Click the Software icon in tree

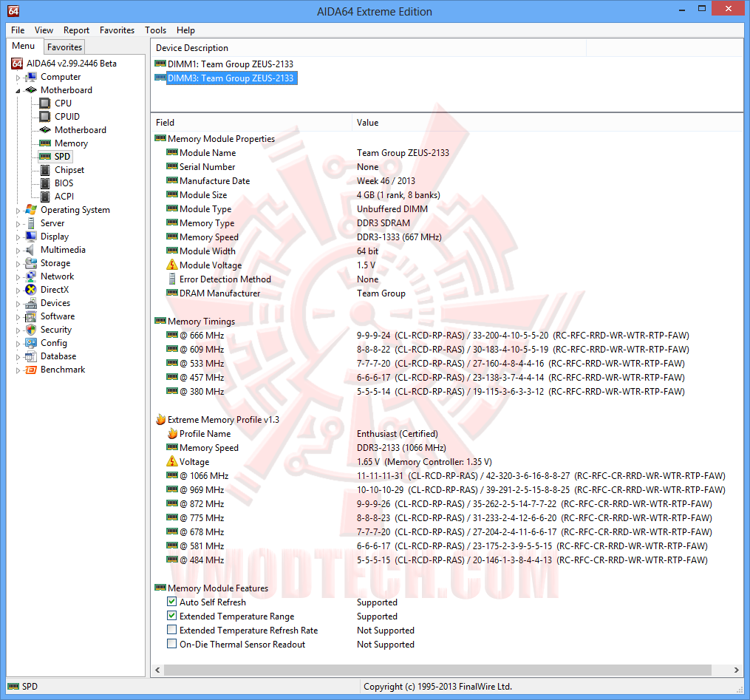pyautogui.click(x=31, y=316)
